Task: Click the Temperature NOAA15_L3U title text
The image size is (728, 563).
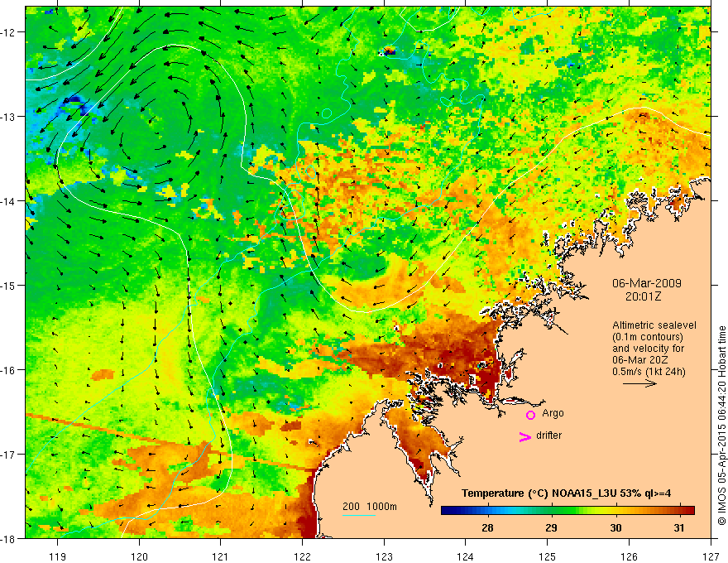Action: pos(567,493)
